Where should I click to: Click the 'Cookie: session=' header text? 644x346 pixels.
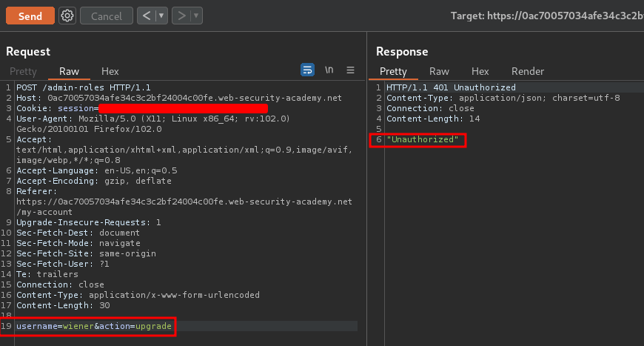pos(58,108)
